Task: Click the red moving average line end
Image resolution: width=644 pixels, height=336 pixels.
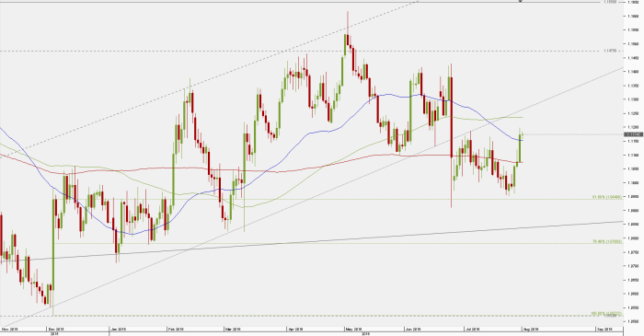Action: [x=522, y=162]
